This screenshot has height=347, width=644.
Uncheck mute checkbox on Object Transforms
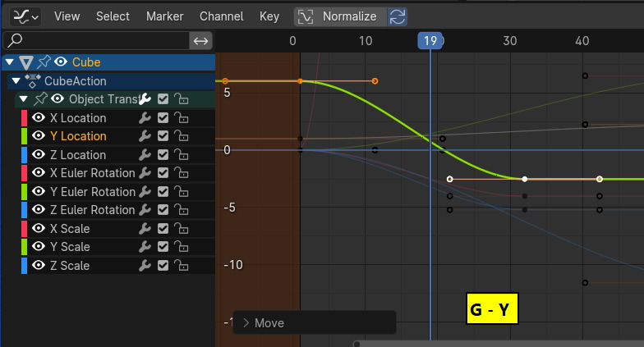click(x=163, y=98)
